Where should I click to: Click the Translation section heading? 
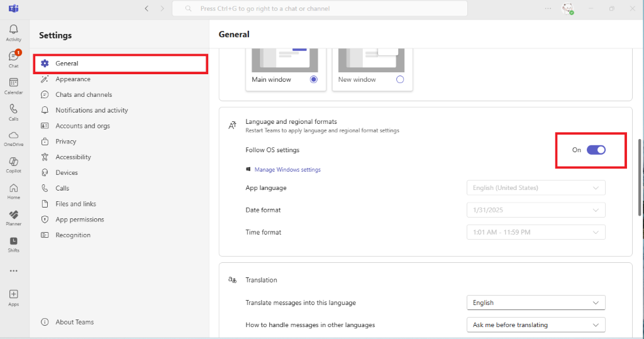pyautogui.click(x=261, y=280)
